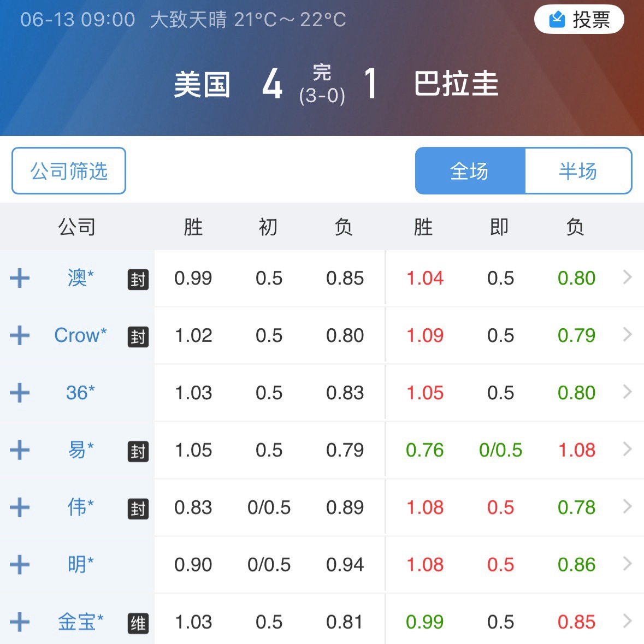Tap 伟* initial handicap 0/0.5
The image size is (644, 644).
tap(269, 507)
